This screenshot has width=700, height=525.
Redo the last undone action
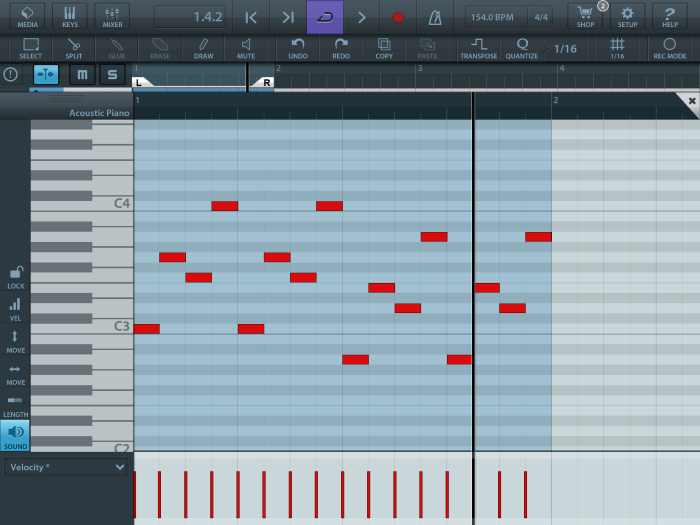pyautogui.click(x=341, y=48)
